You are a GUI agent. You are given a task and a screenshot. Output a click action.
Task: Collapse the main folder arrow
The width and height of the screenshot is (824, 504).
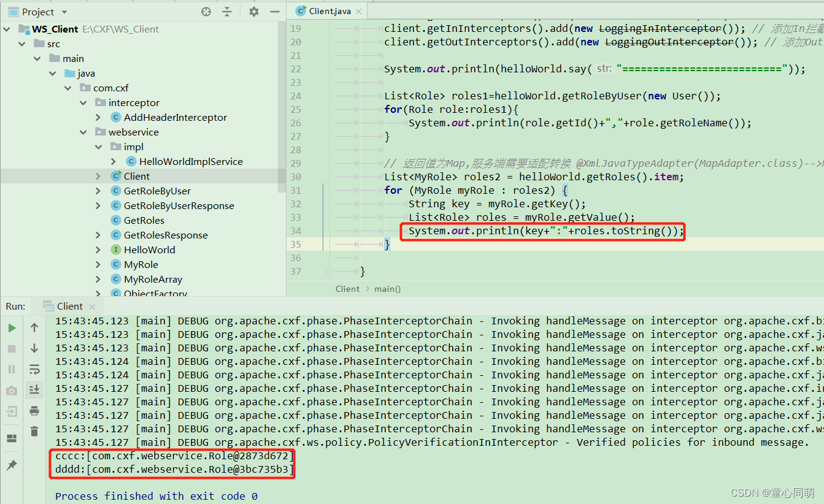(x=37, y=58)
